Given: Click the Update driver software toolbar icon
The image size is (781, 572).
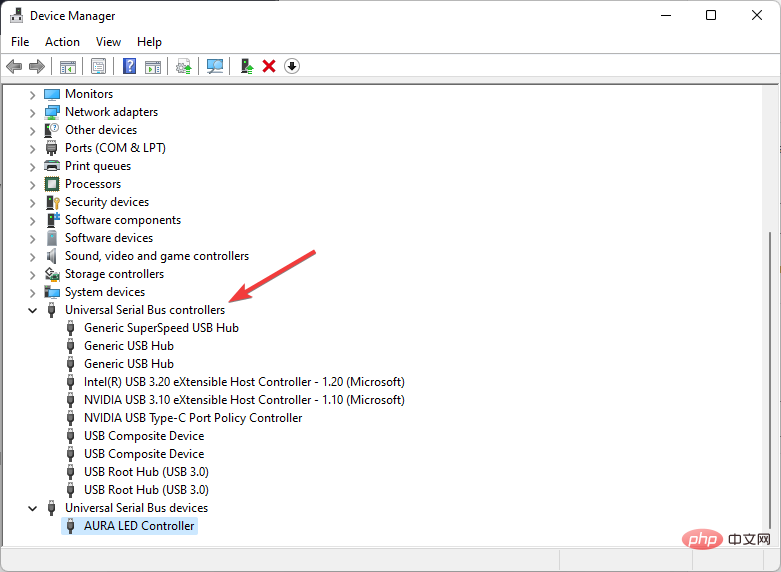Looking at the screenshot, I should click(183, 66).
